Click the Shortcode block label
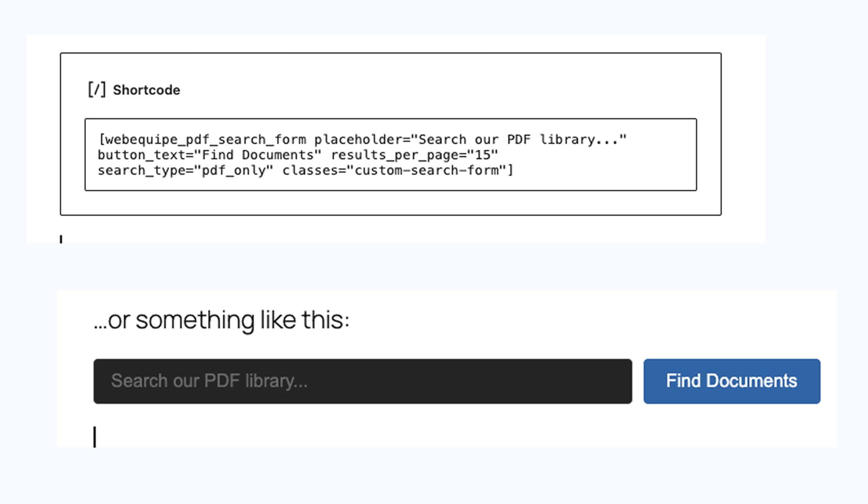 147,90
